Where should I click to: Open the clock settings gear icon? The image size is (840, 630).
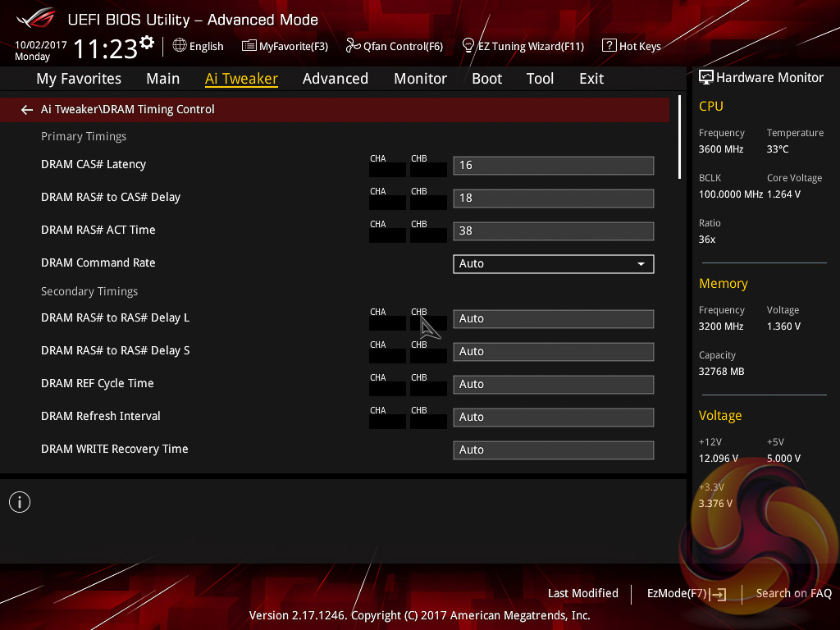click(x=147, y=42)
